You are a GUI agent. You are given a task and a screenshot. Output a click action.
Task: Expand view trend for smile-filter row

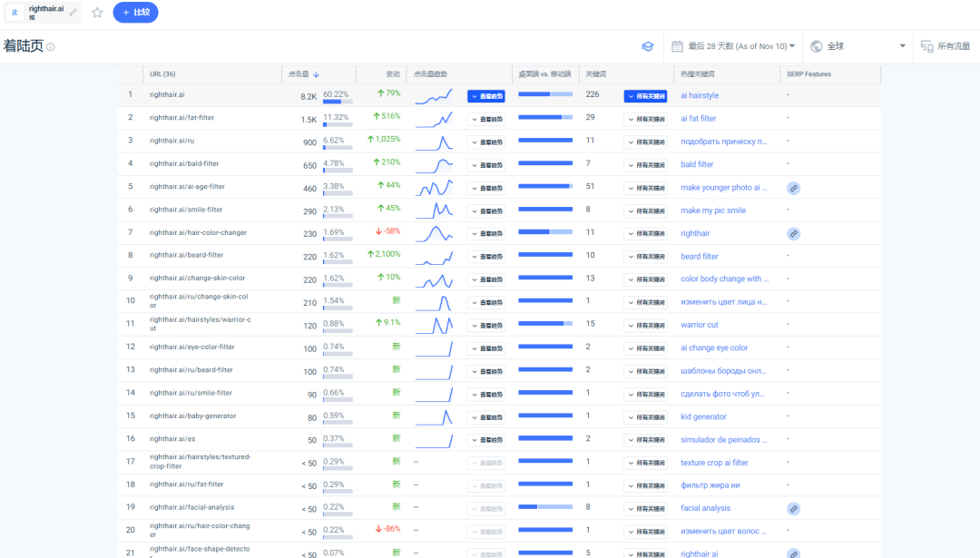pyautogui.click(x=486, y=211)
